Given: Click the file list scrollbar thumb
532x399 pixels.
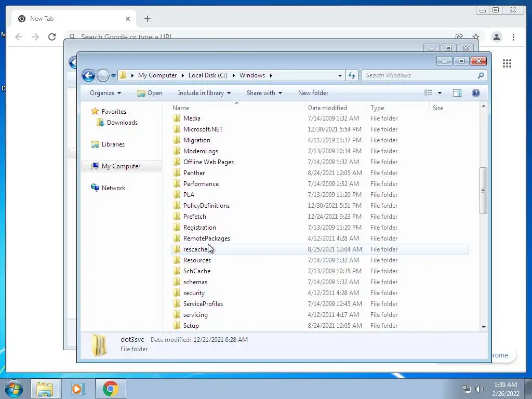Looking at the screenshot, I should (x=483, y=191).
